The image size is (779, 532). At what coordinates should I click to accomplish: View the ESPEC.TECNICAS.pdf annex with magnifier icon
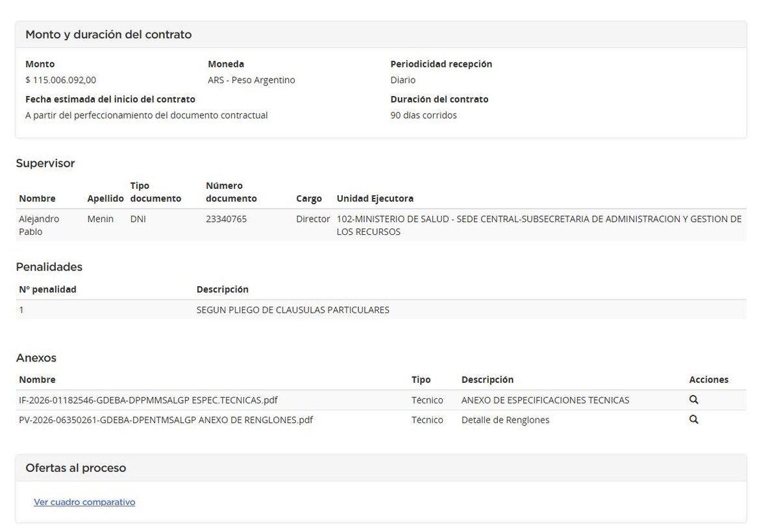[693, 400]
